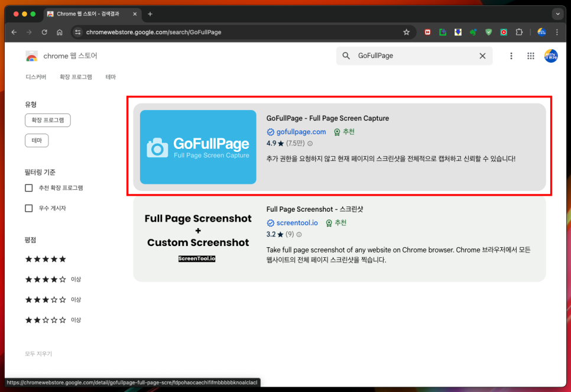Click the search magnifier icon
Image resolution: width=571 pixels, height=392 pixels.
346,56
